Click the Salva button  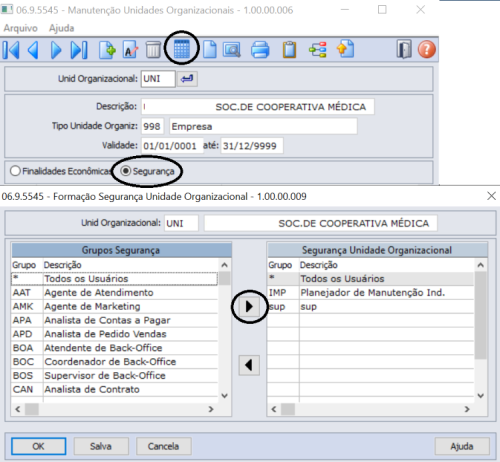(x=101, y=446)
